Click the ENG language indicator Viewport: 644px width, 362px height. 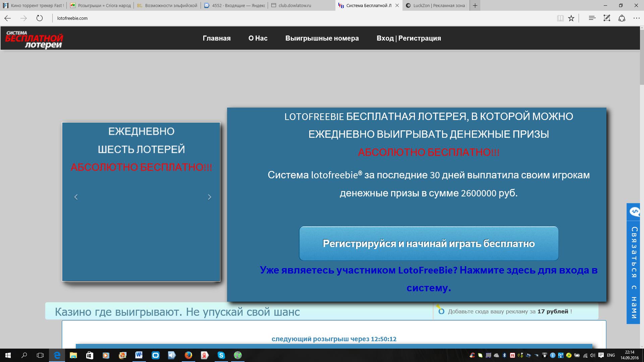[x=611, y=355]
